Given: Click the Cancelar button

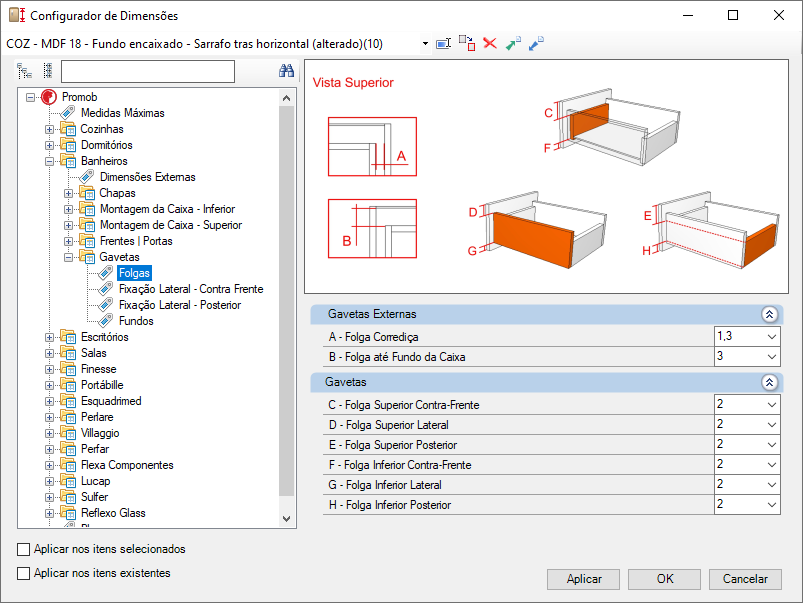Looking at the screenshot, I should pyautogui.click(x=745, y=579).
